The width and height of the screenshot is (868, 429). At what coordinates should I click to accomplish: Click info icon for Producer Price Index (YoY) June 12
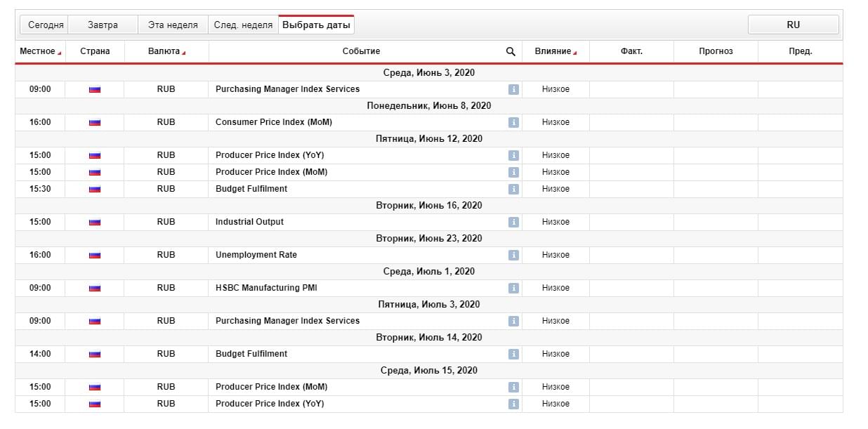pos(513,155)
